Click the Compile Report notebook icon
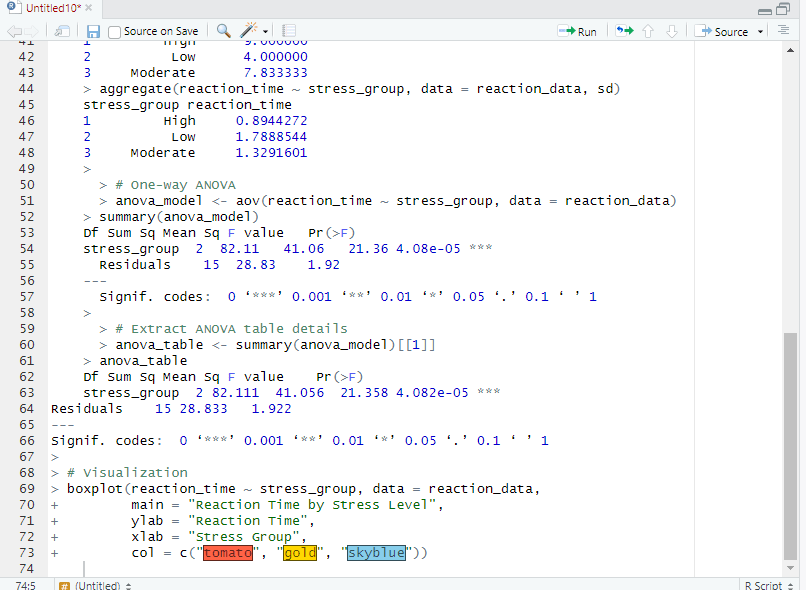The image size is (806, 590). [291, 31]
